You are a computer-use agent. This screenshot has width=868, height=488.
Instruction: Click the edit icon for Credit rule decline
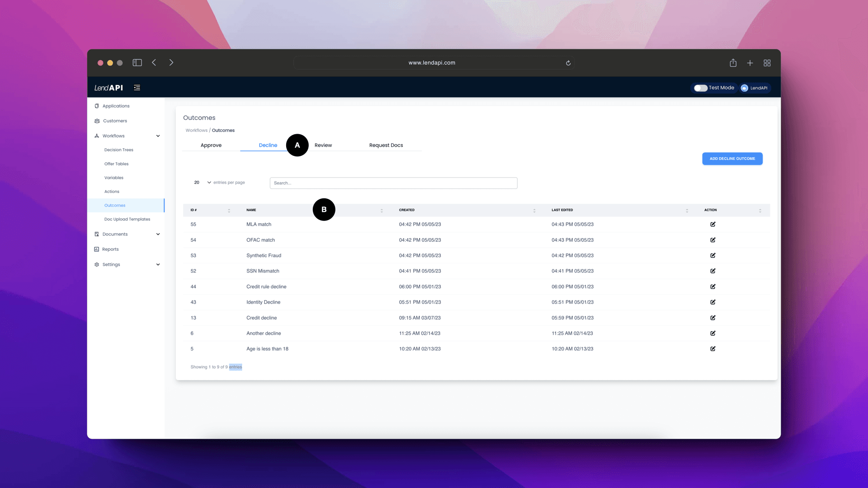tap(713, 286)
